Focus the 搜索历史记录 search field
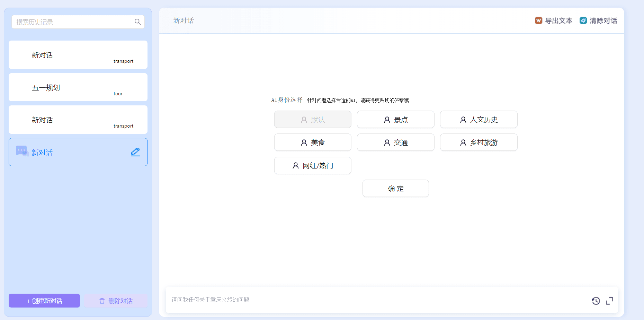This screenshot has width=644, height=320. pyautogui.click(x=71, y=22)
